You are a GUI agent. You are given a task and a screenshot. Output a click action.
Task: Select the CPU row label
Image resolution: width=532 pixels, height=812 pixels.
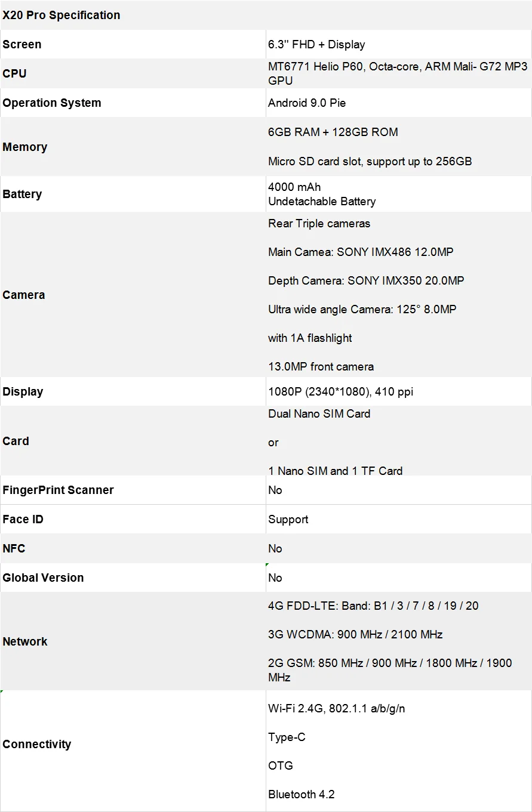pyautogui.click(x=14, y=73)
